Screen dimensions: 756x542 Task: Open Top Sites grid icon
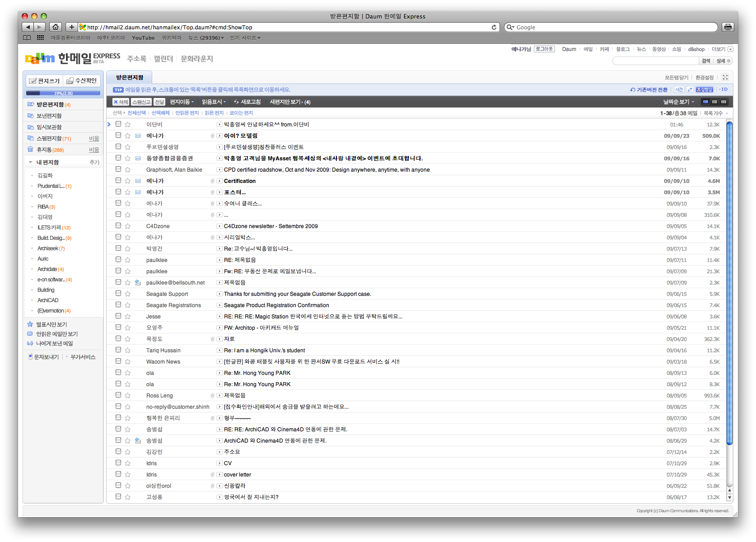pos(40,38)
